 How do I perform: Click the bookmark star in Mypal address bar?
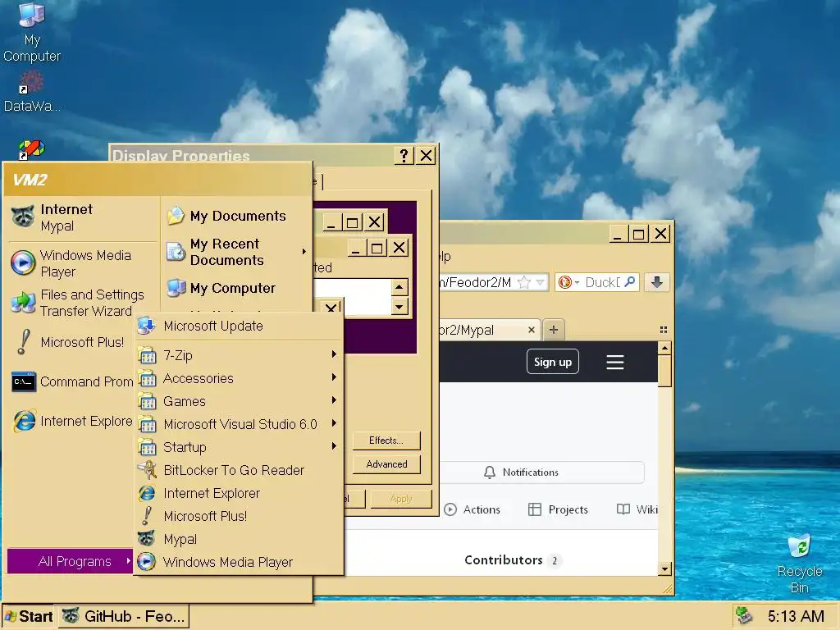(x=524, y=282)
